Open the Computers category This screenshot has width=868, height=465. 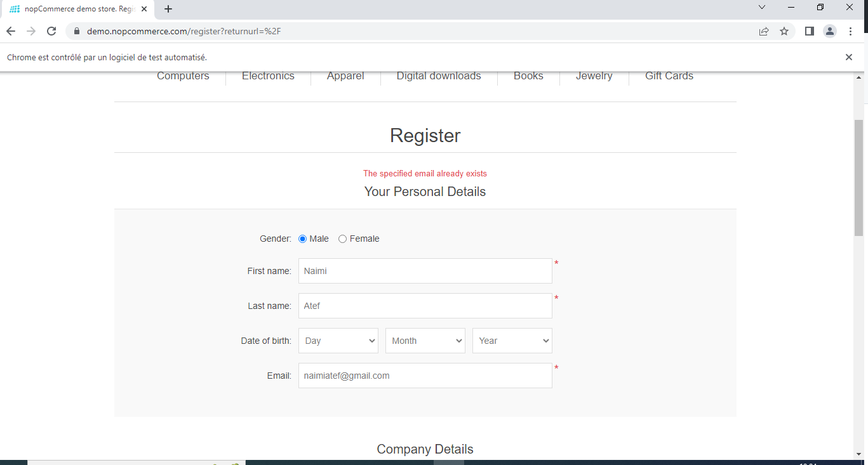183,75
